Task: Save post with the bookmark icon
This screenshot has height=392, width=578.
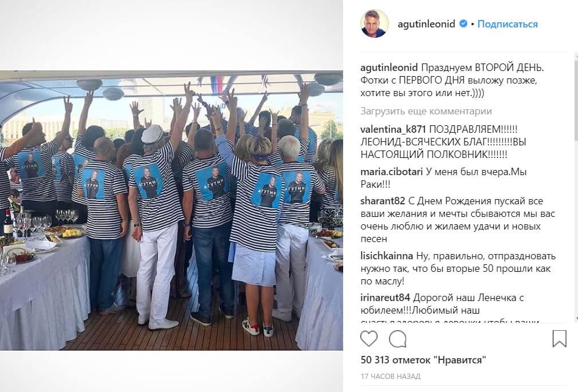Action: point(559,339)
